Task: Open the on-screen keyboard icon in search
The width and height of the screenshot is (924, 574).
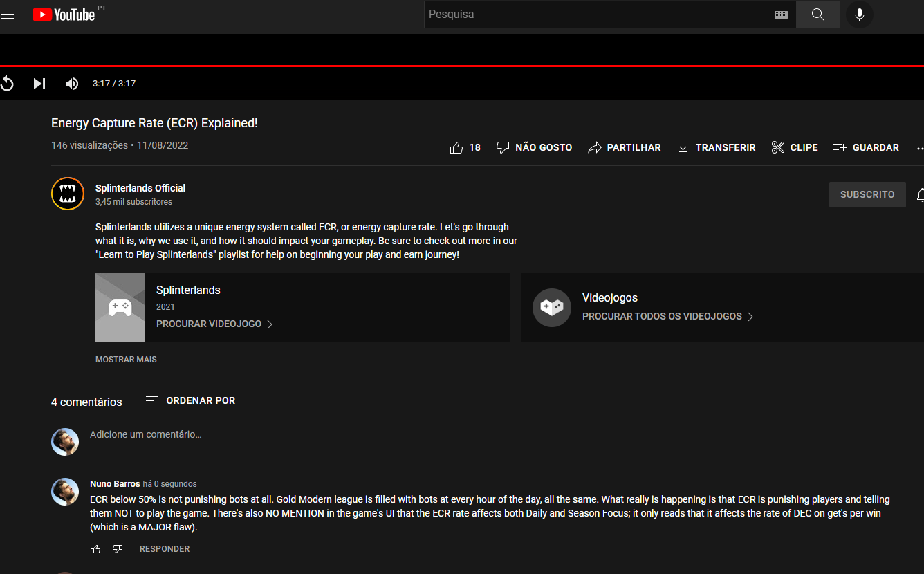Action: click(x=782, y=15)
